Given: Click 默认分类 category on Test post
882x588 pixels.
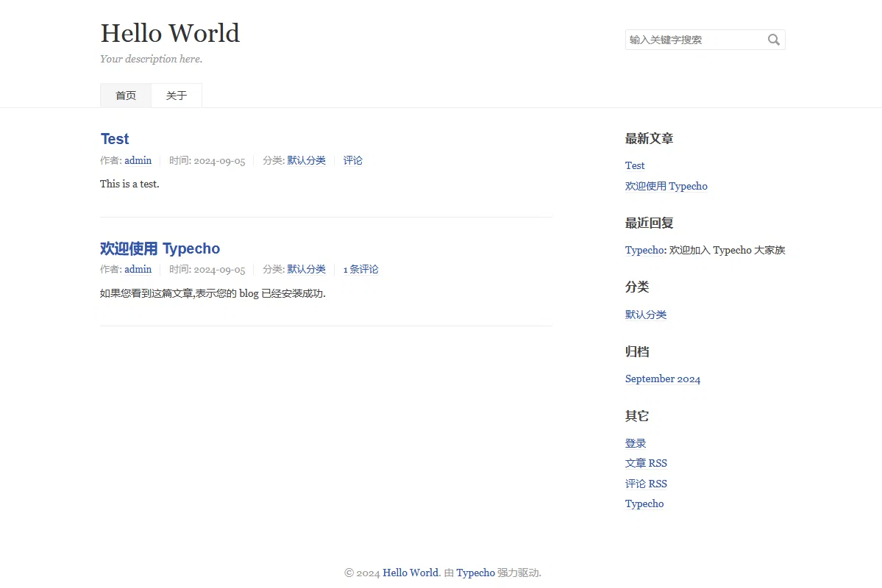Looking at the screenshot, I should 306,160.
